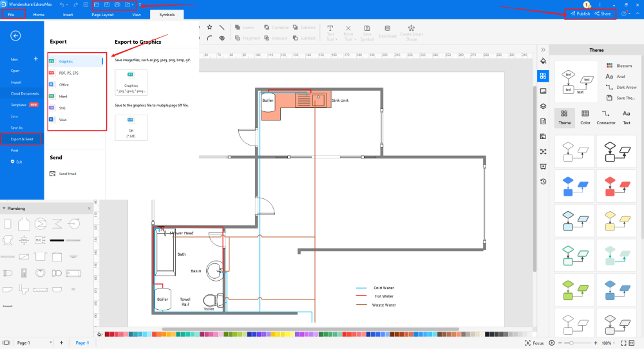The height and width of the screenshot is (349, 644).
Task: Open the History panel icon
Action: pyautogui.click(x=543, y=182)
